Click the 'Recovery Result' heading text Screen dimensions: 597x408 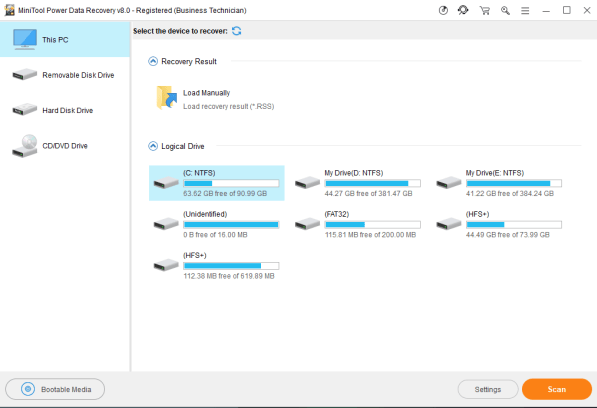[189, 61]
